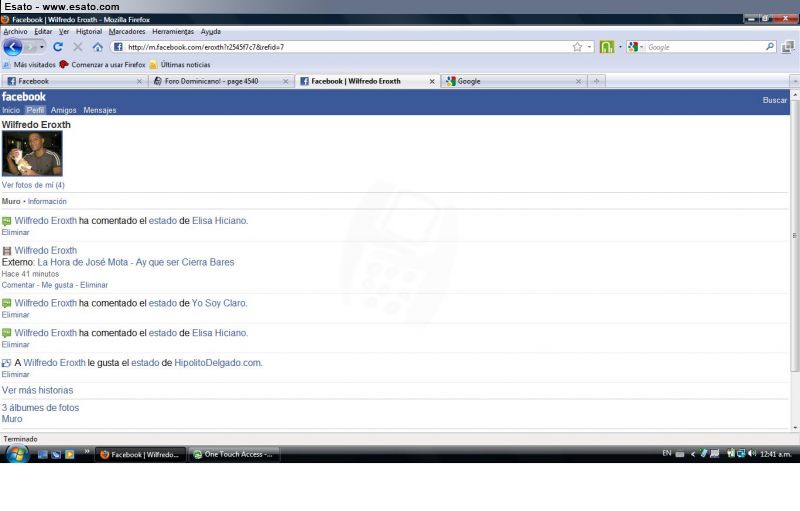
Task: Click the Firefox back arrow button
Action: click(13, 47)
